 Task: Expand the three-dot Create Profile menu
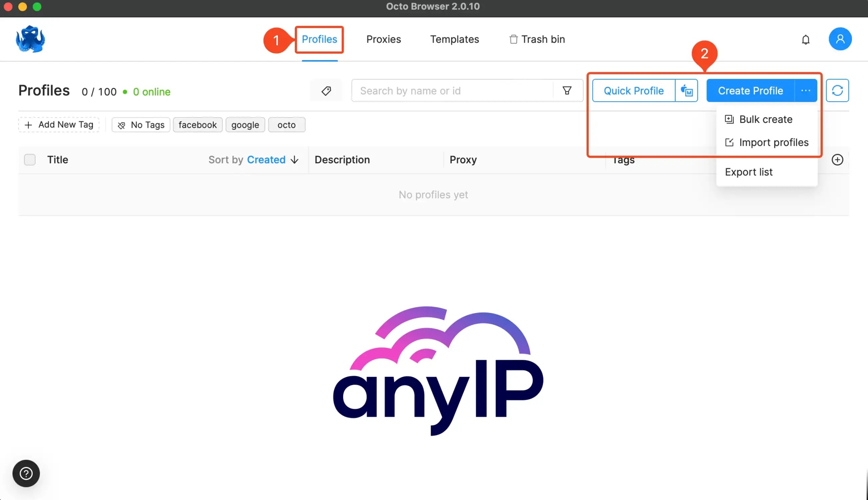pos(805,91)
